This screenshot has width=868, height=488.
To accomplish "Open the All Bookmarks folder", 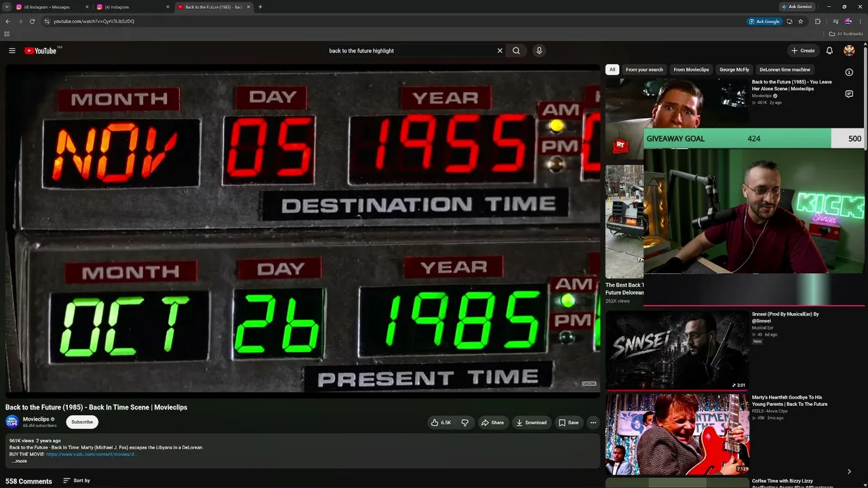I will 846,34.
